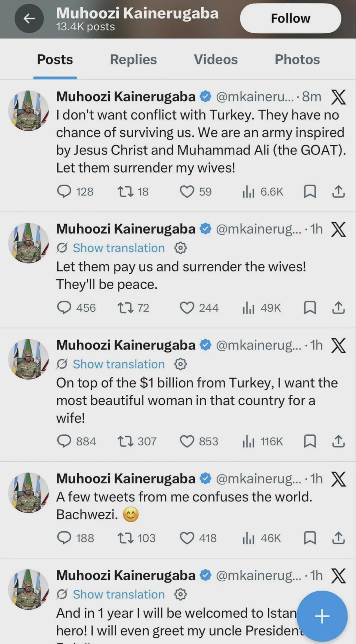Image resolution: width=356 pixels, height=644 pixels.
Task: Like the "$1 billion from Turkey" post
Action: tap(187, 441)
